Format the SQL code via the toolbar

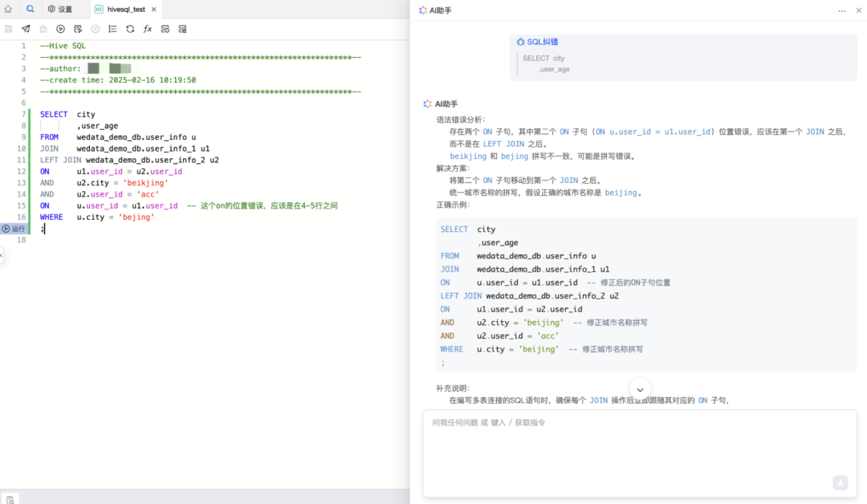coord(113,29)
